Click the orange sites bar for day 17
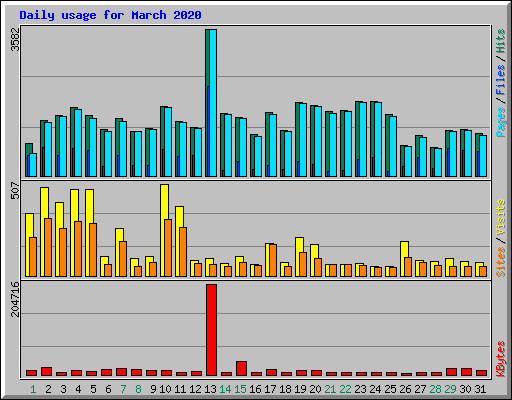 click(x=273, y=261)
